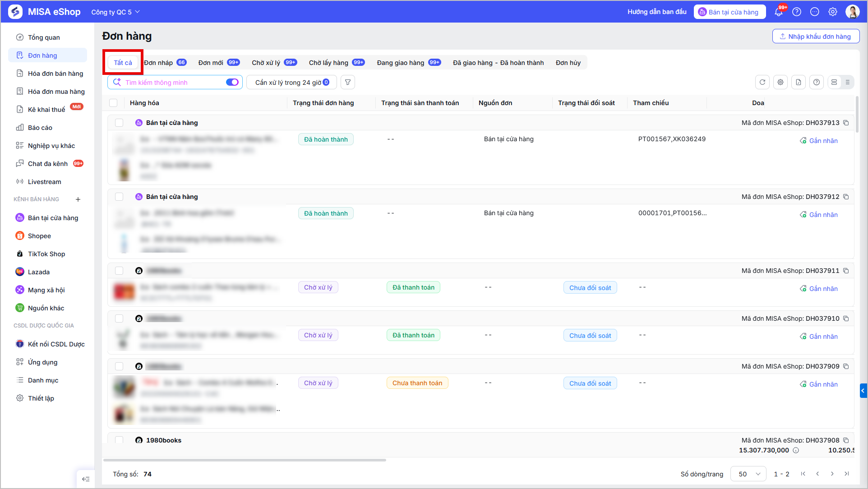Expand the Công ty QC 5 dropdown
Viewport: 868px width, 489px height.
pyautogui.click(x=115, y=12)
